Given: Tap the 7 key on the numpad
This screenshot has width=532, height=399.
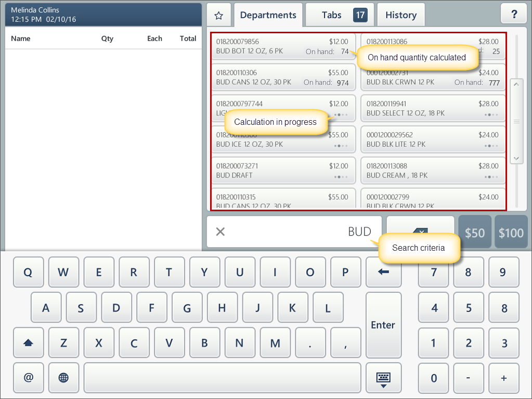Looking at the screenshot, I should click(x=434, y=272).
